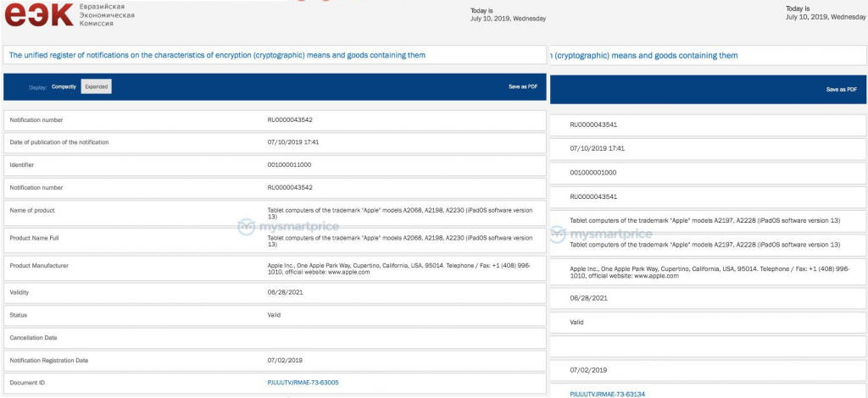
Task: Click Valid in the Status row
Action: click(x=274, y=314)
